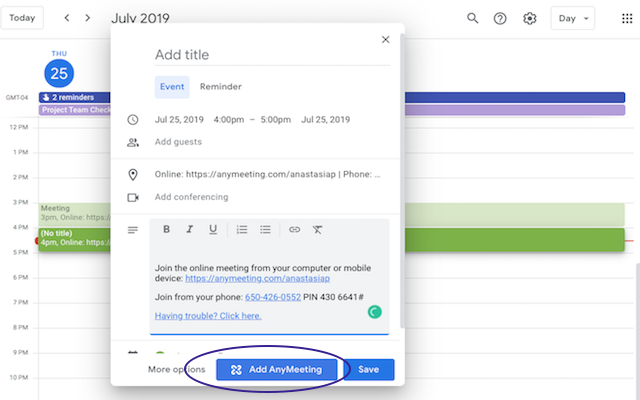Open the anymeeting.com/anastasiap link

258,278
